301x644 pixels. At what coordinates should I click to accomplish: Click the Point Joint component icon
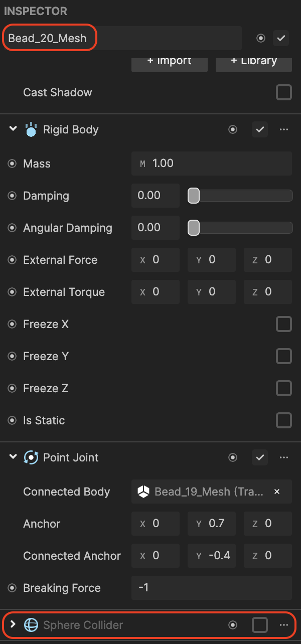[x=31, y=457]
